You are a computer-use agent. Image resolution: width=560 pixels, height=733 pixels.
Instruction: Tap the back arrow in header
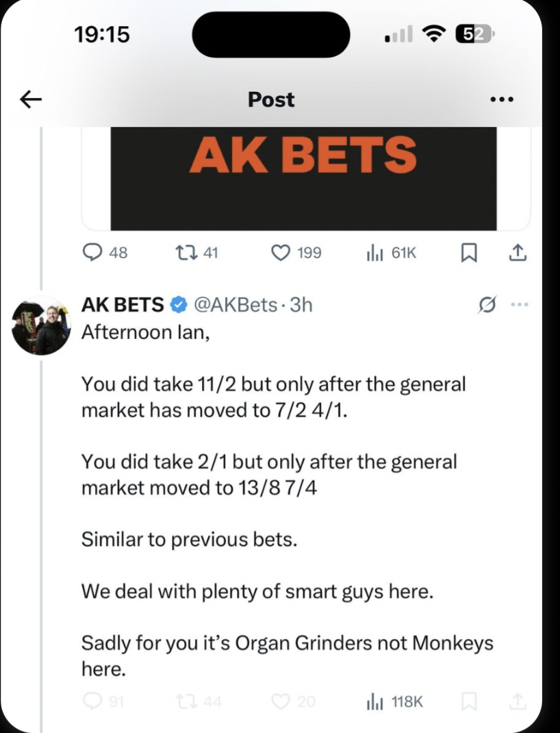31,100
